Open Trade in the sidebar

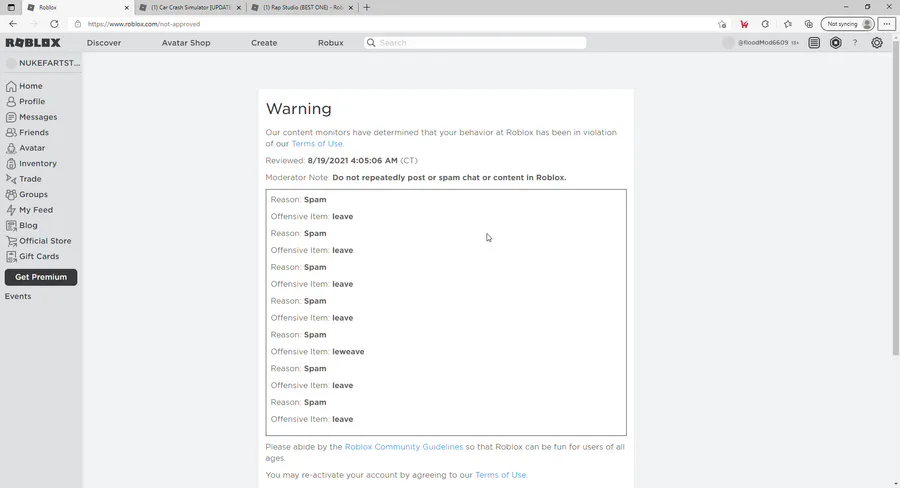tap(24, 179)
